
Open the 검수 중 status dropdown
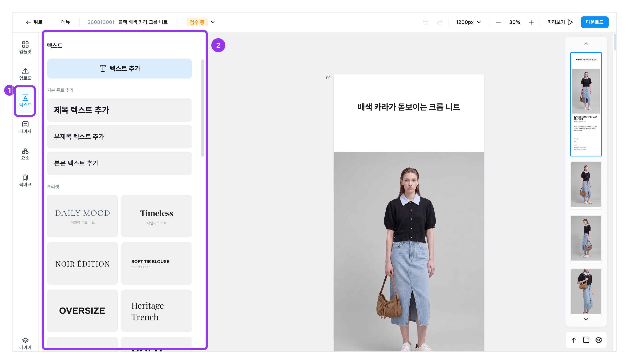click(201, 22)
